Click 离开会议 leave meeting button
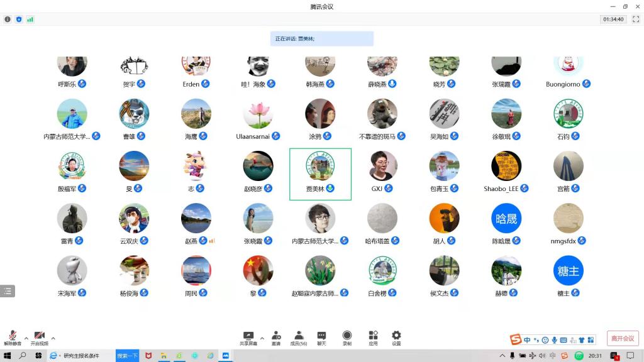This screenshot has height=362, width=644. [623, 338]
